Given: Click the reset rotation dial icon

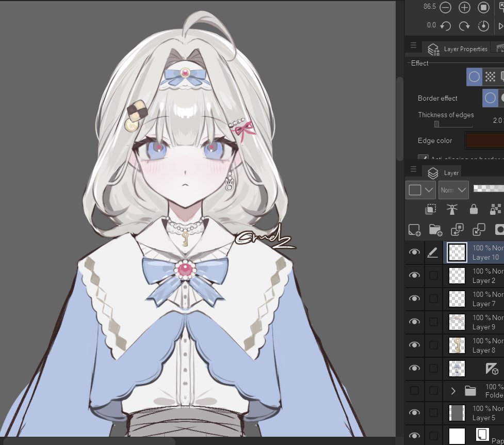Looking at the screenshot, I should point(483,26).
